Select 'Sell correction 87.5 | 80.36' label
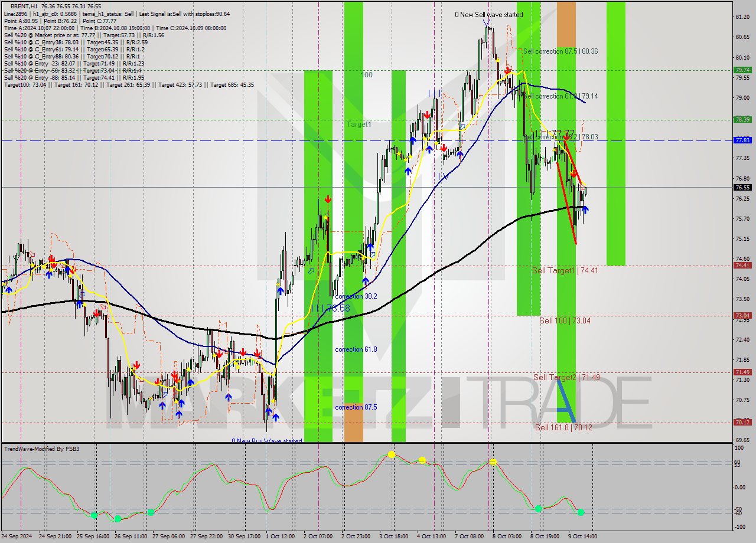Image resolution: width=756 pixels, height=543 pixels. click(561, 51)
